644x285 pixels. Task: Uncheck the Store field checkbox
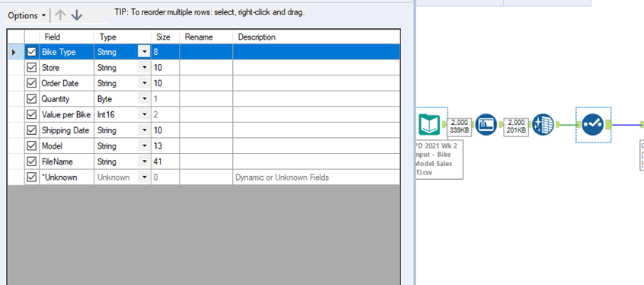(32, 68)
